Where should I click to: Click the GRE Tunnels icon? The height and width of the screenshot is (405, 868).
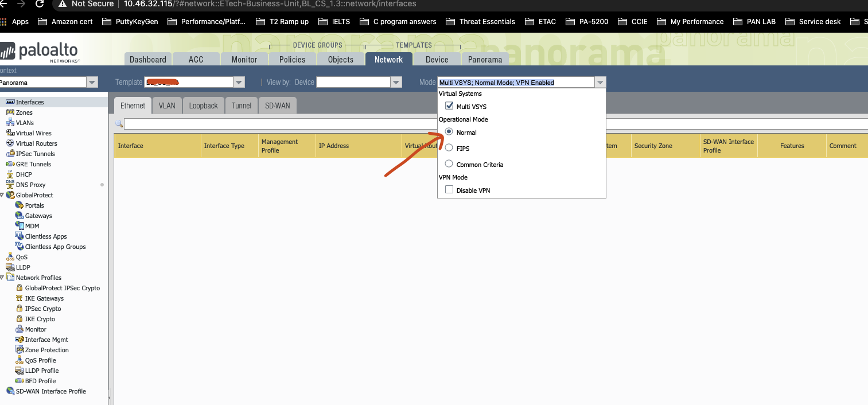click(x=10, y=164)
